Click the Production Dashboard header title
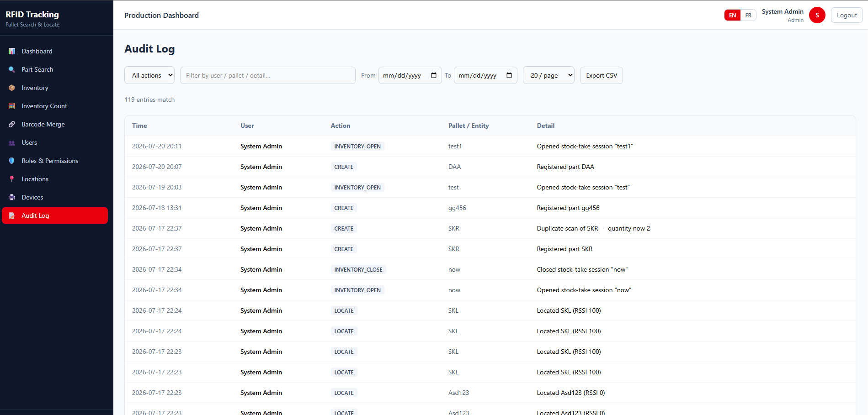Screen dimensions: 868x415 161,15
